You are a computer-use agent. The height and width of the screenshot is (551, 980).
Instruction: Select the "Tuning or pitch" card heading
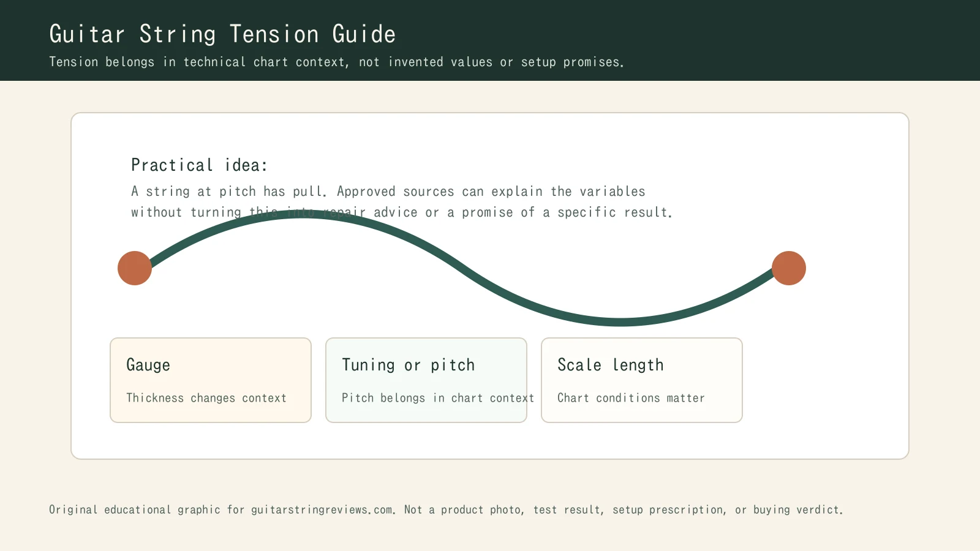coord(408,365)
